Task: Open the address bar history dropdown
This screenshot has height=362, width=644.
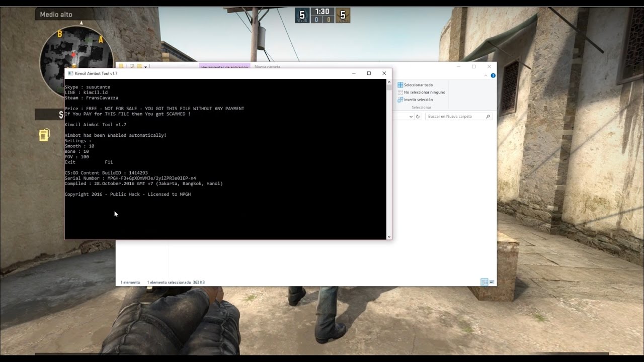Action: 411,116
